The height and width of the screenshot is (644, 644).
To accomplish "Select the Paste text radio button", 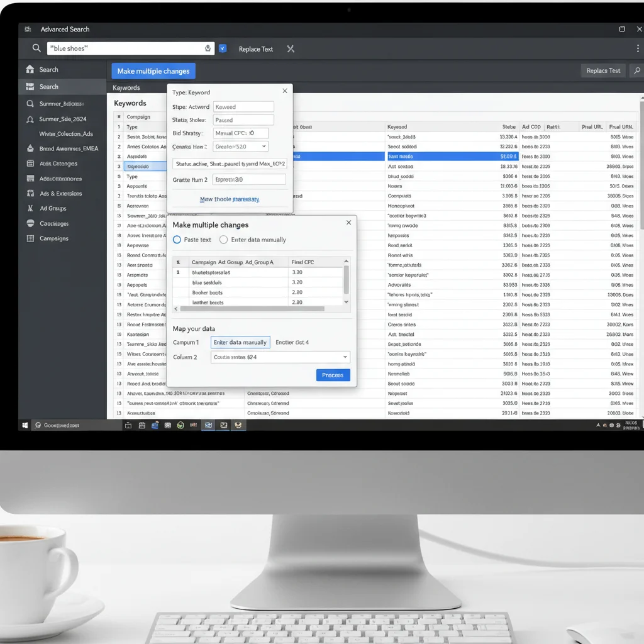I will pyautogui.click(x=177, y=240).
